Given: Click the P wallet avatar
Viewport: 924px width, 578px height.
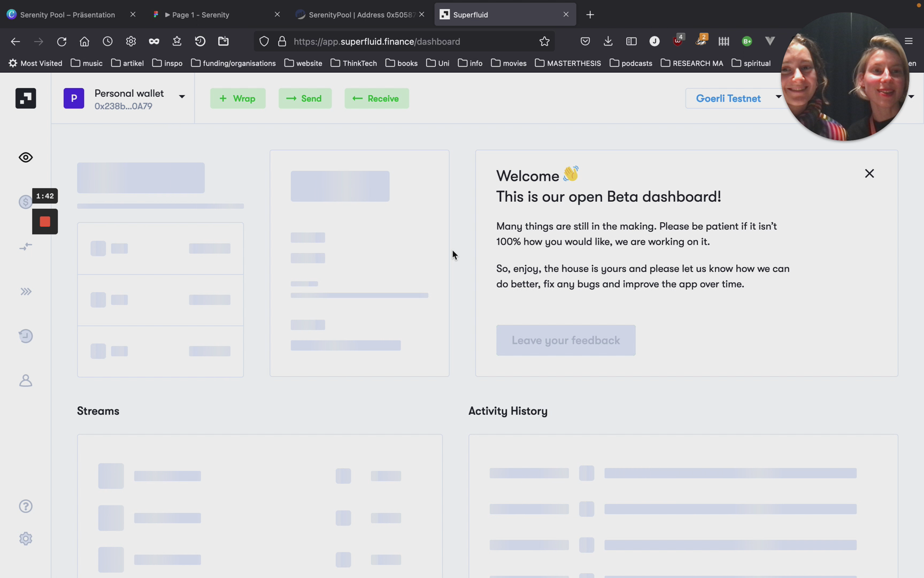Looking at the screenshot, I should click(74, 98).
